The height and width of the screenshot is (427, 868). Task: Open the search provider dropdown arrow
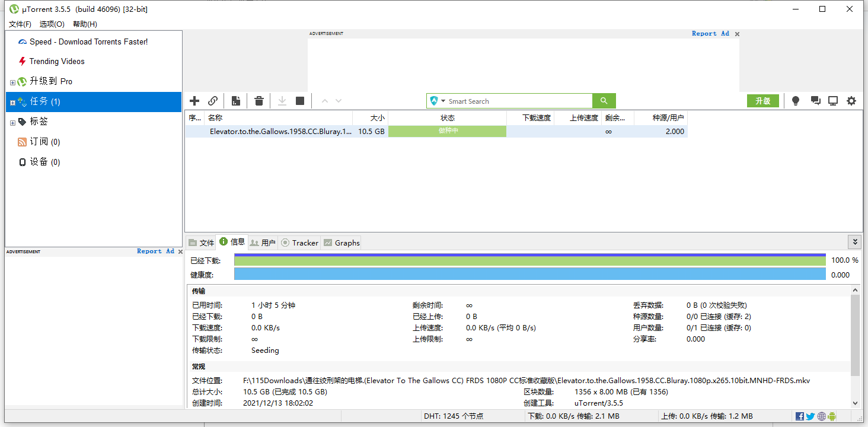pos(443,101)
